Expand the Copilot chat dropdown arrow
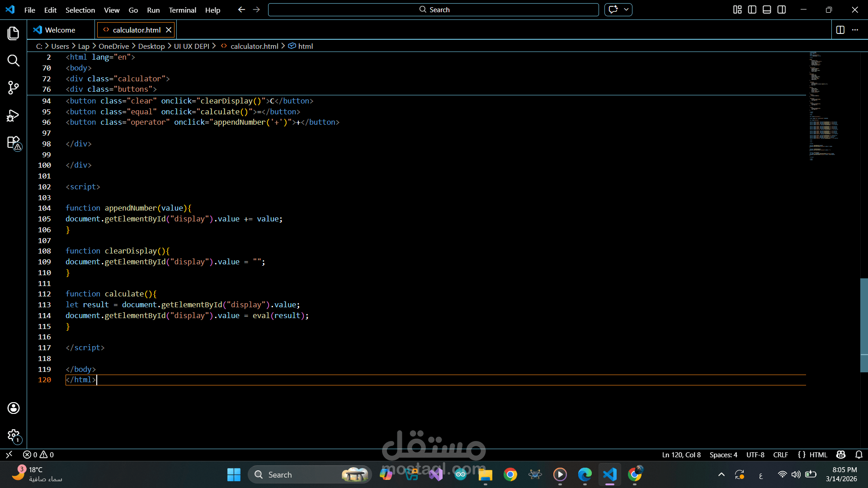This screenshot has height=488, width=868. pyautogui.click(x=626, y=9)
